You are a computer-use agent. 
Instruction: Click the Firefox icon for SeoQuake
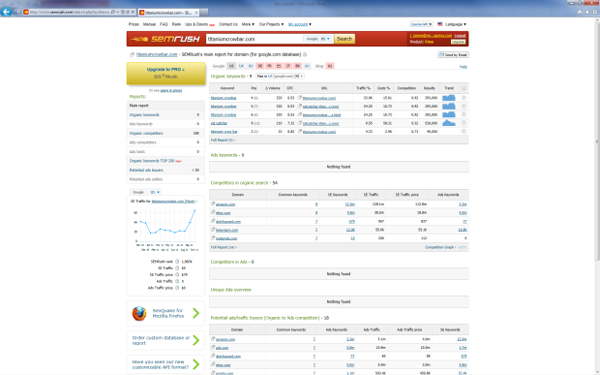(x=139, y=313)
